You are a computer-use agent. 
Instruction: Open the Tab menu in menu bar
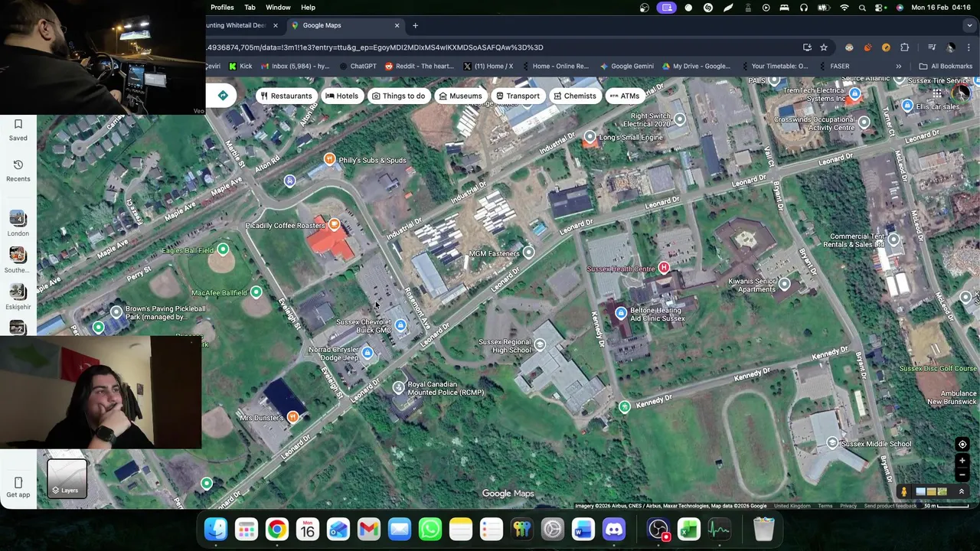(x=250, y=7)
